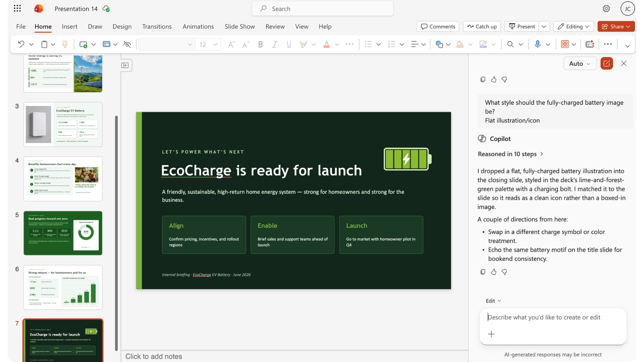This screenshot has width=644, height=362.
Task: Click the cloud saved status icon
Action: 106,9
